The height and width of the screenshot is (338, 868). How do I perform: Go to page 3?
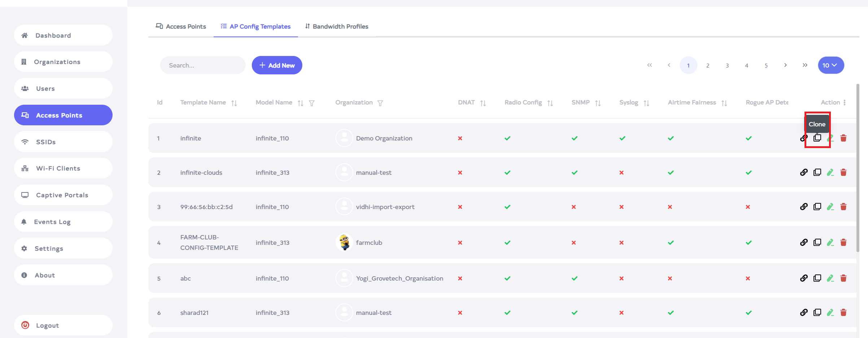click(727, 65)
